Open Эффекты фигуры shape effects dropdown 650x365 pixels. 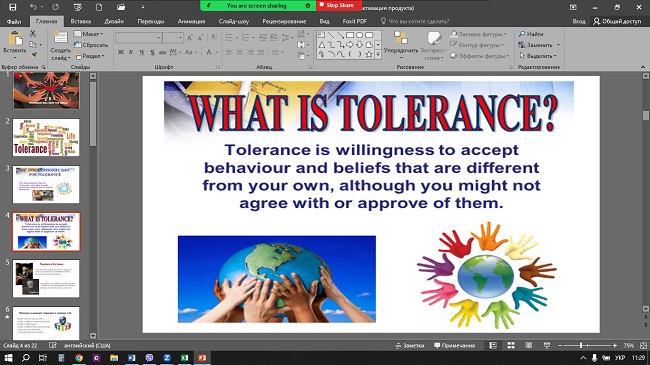point(480,56)
